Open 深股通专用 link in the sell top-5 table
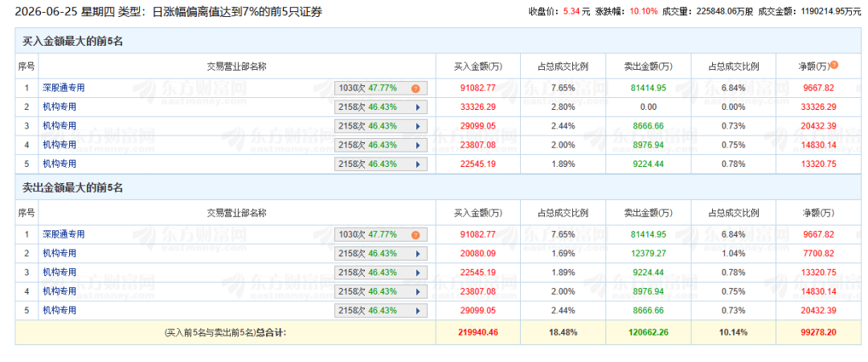The image size is (868, 362). tap(63, 234)
